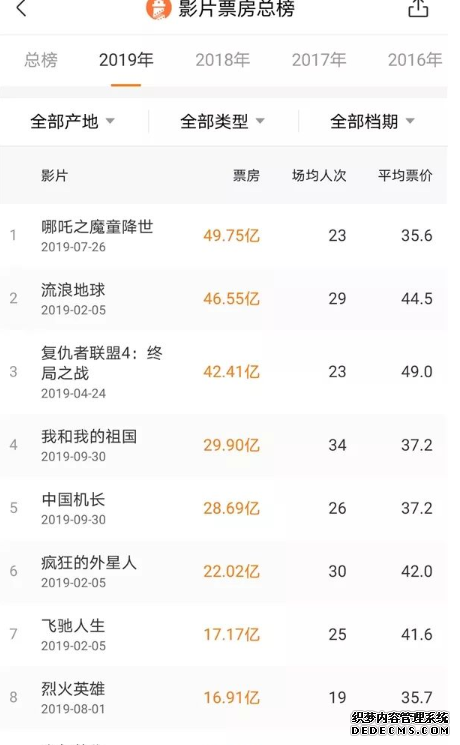Tap the share icon at top right

click(418, 8)
